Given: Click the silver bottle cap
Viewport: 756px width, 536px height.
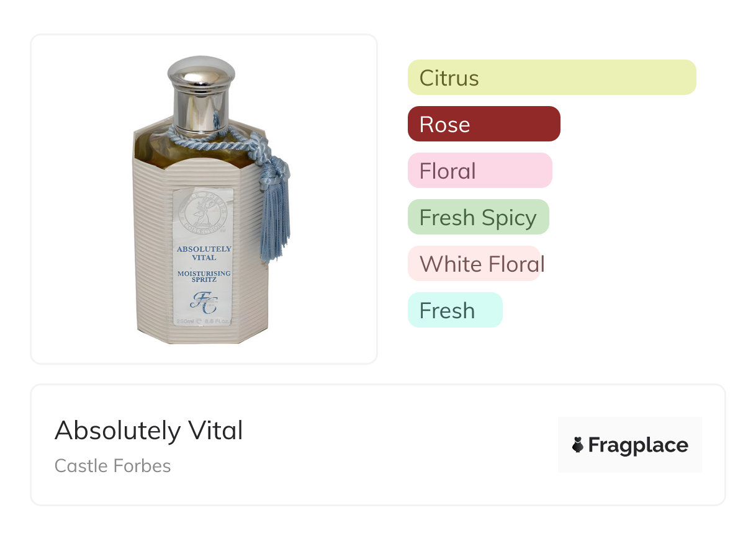Looking at the screenshot, I should pyautogui.click(x=201, y=93).
